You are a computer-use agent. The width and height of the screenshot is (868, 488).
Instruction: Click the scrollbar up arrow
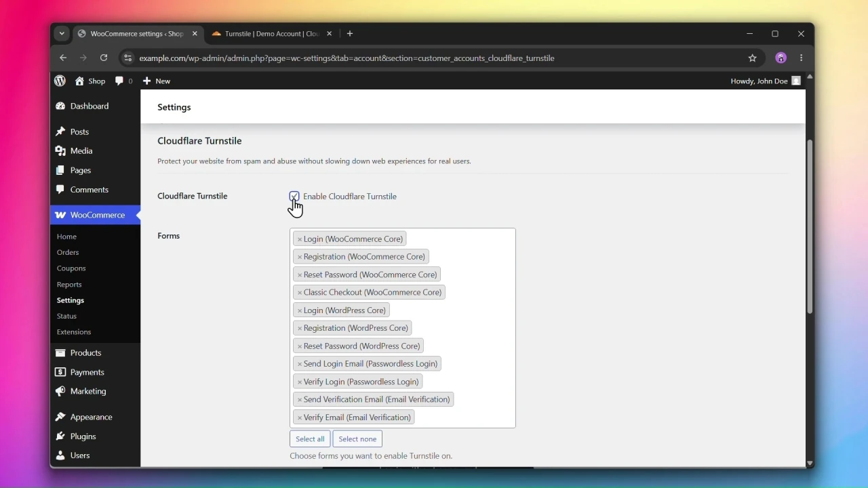pos(810,77)
